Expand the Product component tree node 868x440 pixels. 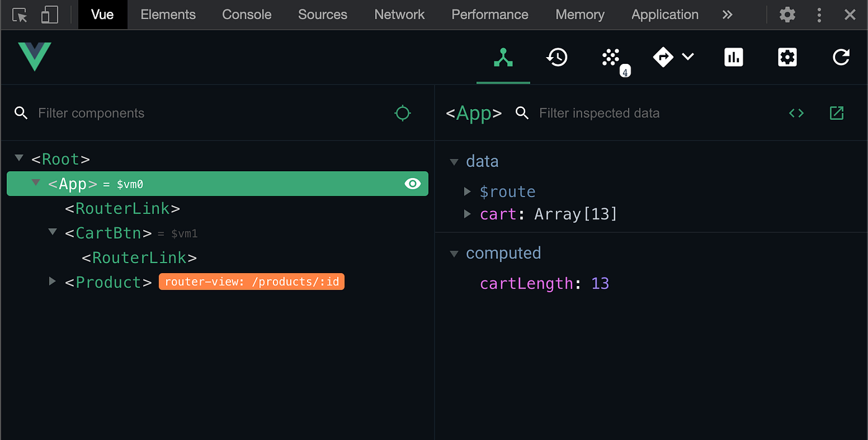coord(53,282)
